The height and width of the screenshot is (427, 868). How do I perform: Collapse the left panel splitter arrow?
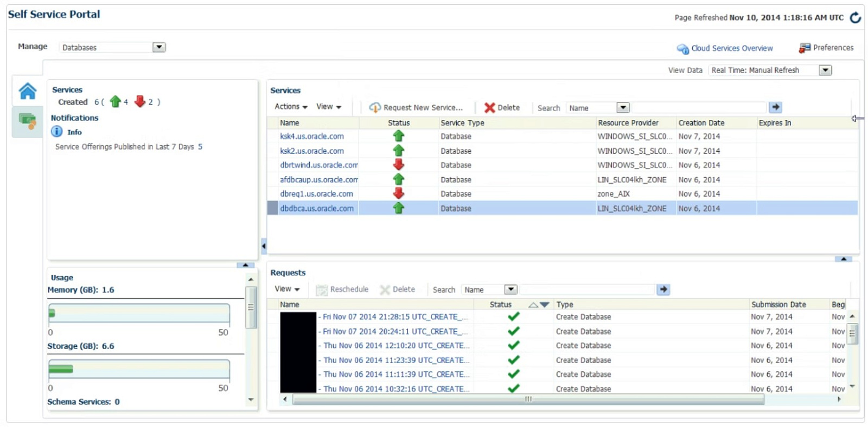coord(264,245)
